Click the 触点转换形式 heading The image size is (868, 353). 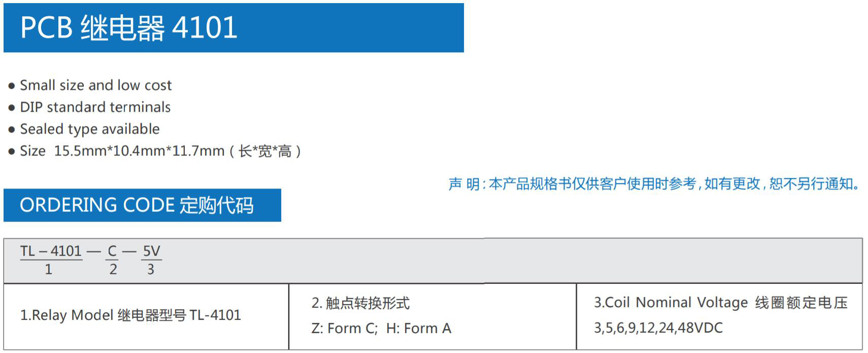[x=360, y=303]
